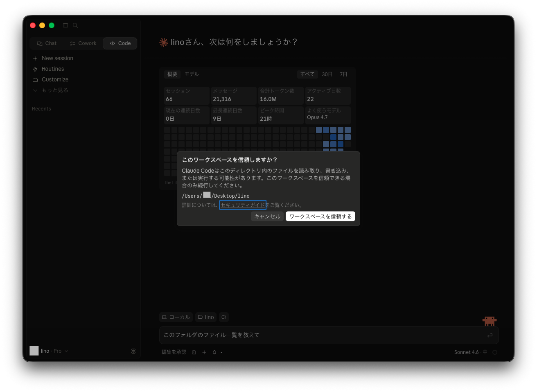Select the 概要 stats tab

click(x=172, y=74)
